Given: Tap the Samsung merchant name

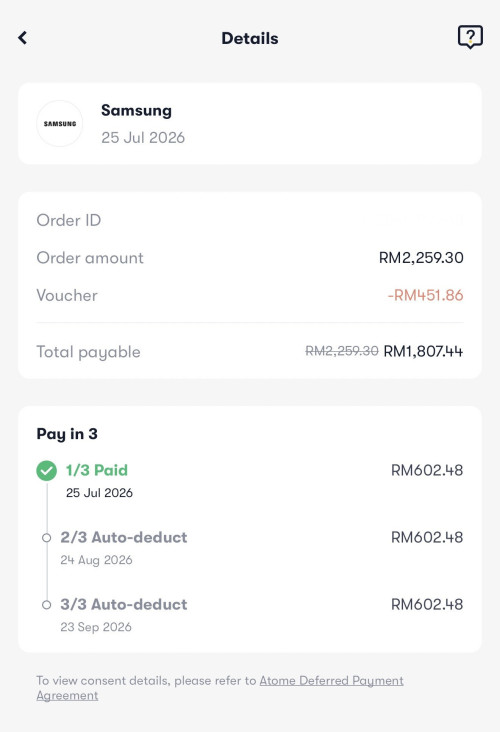Looking at the screenshot, I should [136, 111].
